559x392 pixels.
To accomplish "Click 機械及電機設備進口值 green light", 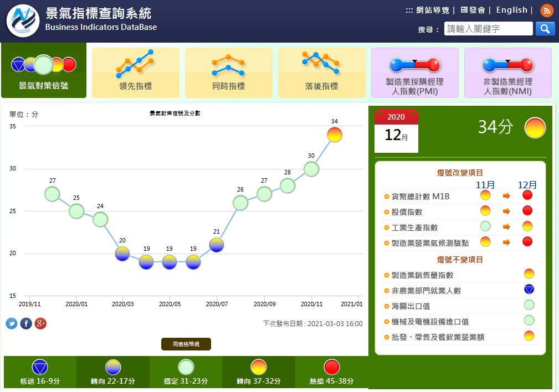I will click(529, 321).
